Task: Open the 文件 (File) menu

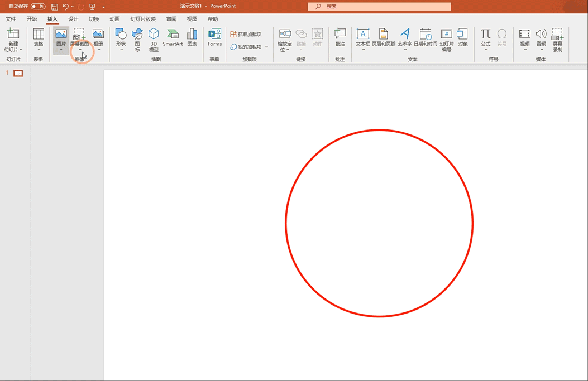Action: [11, 19]
